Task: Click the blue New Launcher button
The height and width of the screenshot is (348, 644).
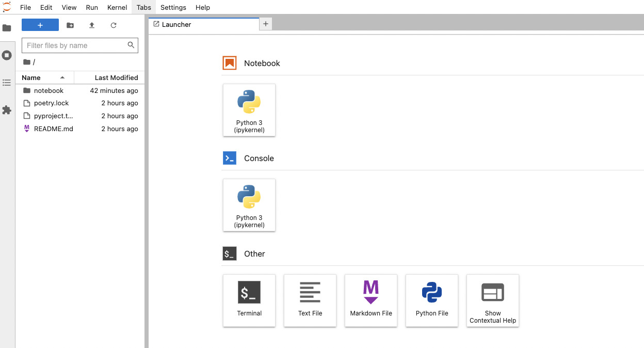Action: [x=40, y=25]
